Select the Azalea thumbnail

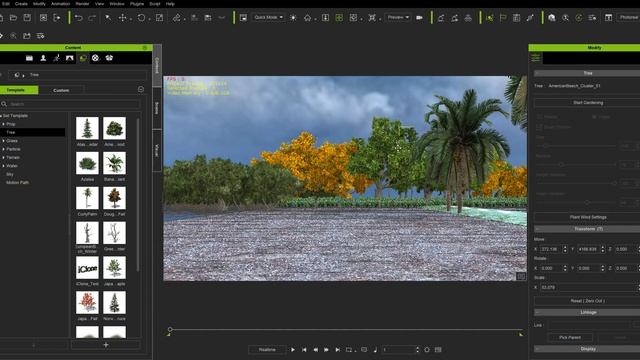point(87,163)
